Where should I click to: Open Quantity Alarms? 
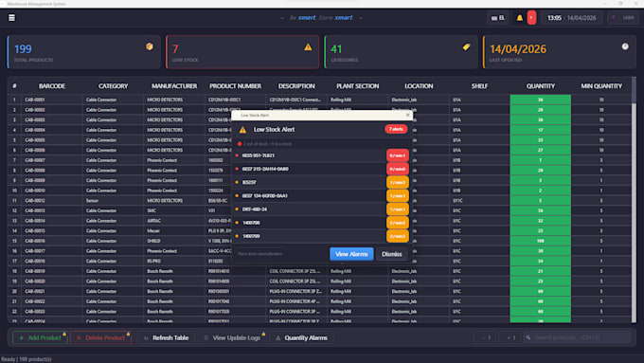[301, 338]
